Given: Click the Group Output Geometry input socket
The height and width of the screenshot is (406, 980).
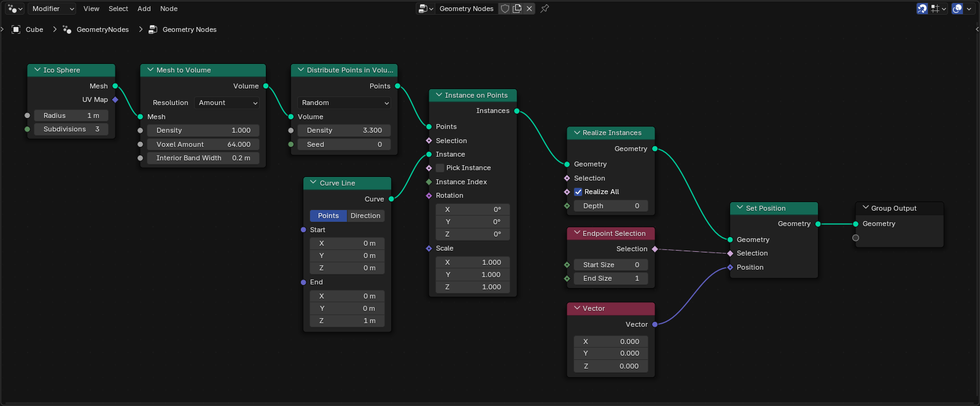Looking at the screenshot, I should (x=855, y=224).
